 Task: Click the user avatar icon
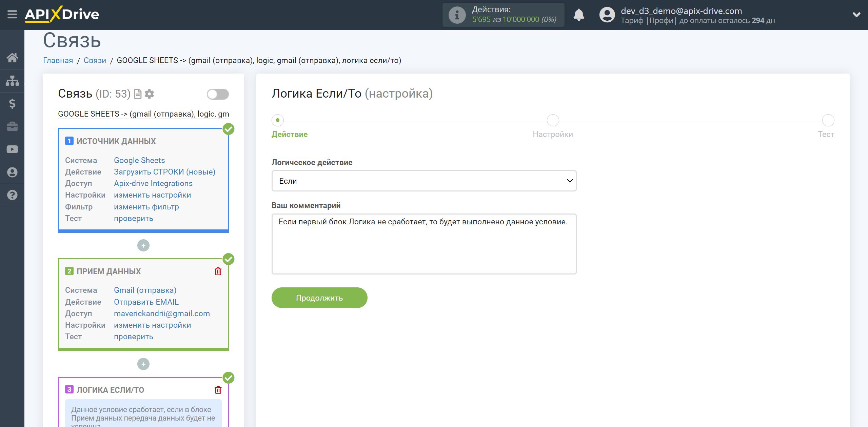607,15
